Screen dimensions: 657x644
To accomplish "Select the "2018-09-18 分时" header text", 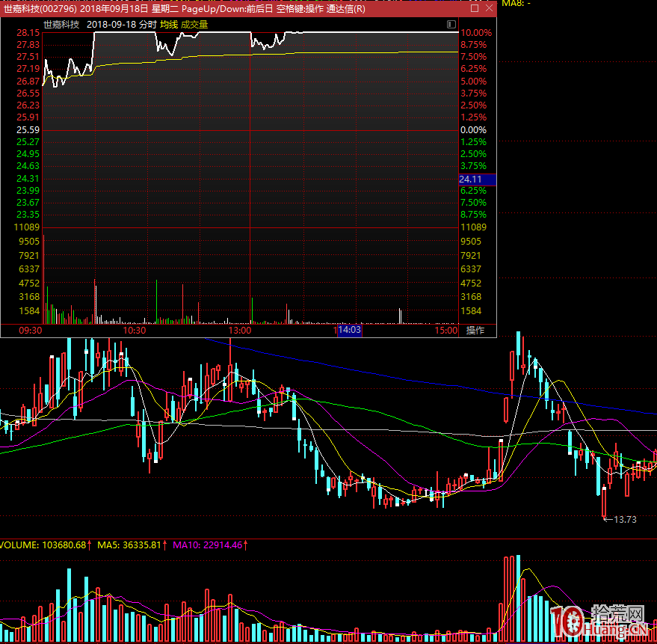I will 122,25.
